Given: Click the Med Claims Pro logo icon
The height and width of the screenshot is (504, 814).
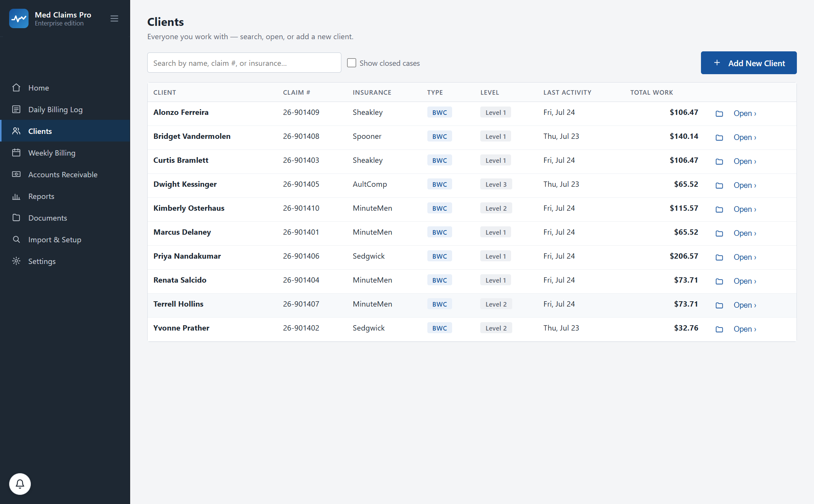Looking at the screenshot, I should coord(19,19).
